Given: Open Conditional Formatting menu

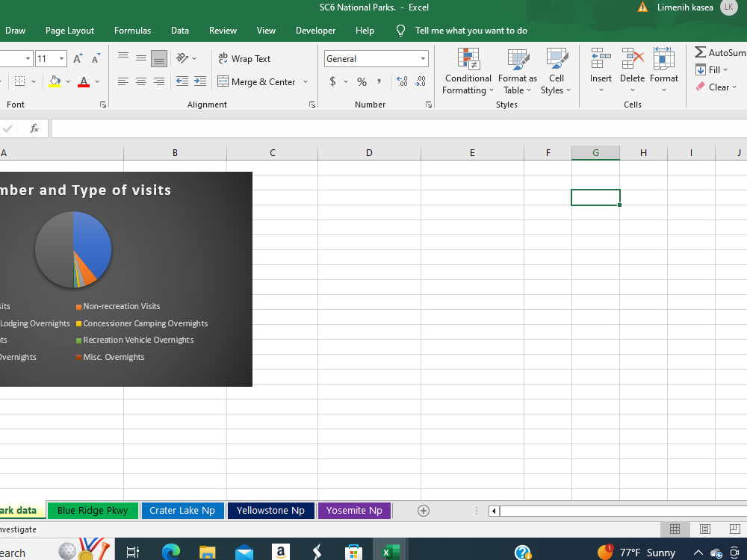Looking at the screenshot, I should (x=468, y=72).
